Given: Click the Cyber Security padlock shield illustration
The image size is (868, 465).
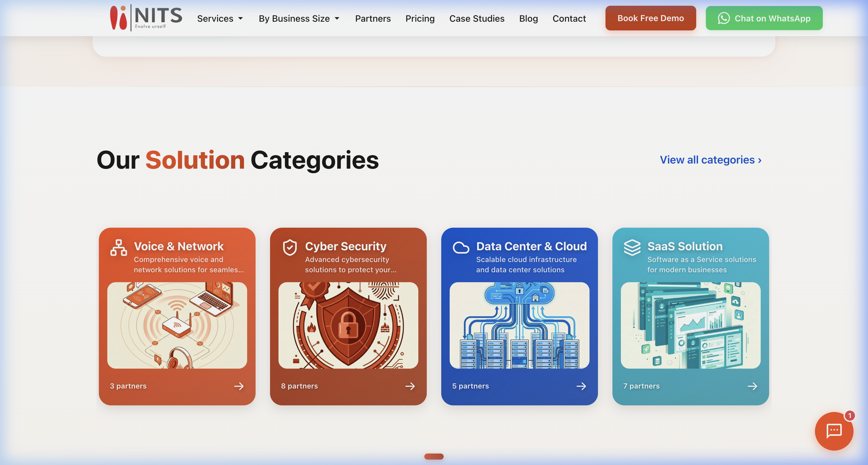Looking at the screenshot, I should click(348, 325).
